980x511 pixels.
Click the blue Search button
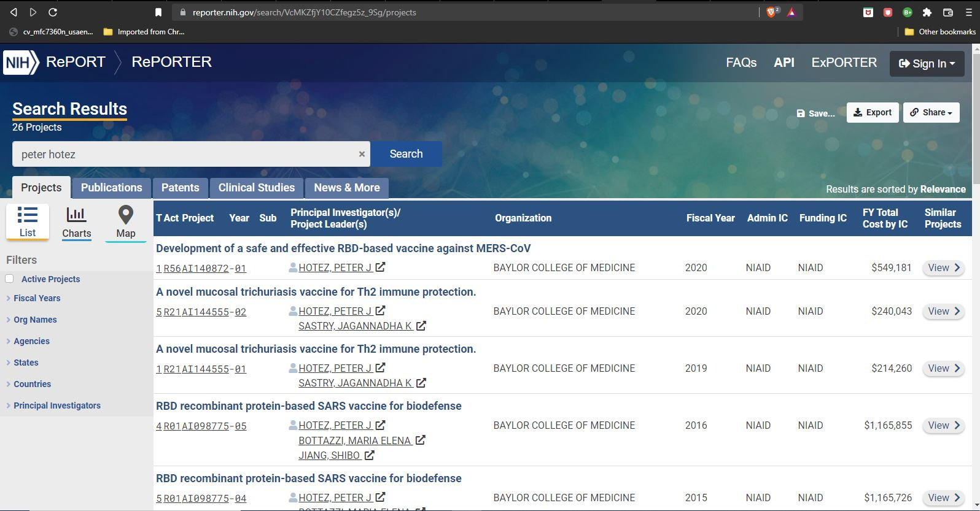pos(406,154)
